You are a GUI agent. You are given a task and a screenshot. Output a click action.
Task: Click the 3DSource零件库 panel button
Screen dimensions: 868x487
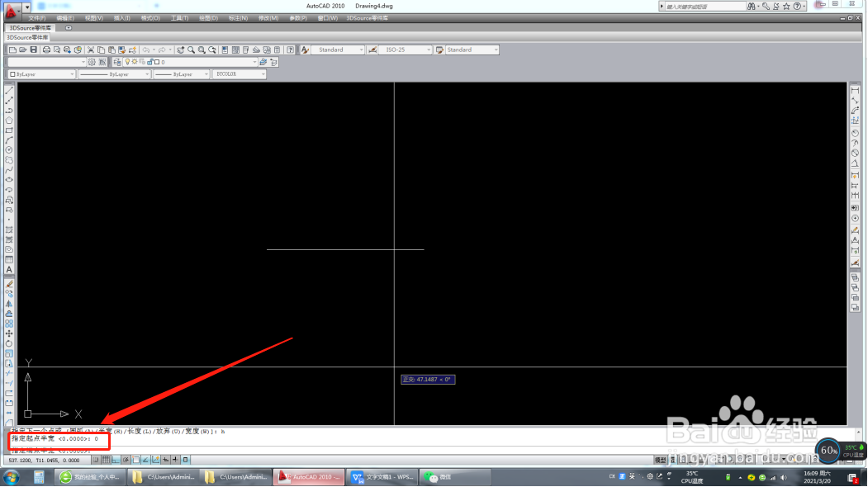pos(27,38)
